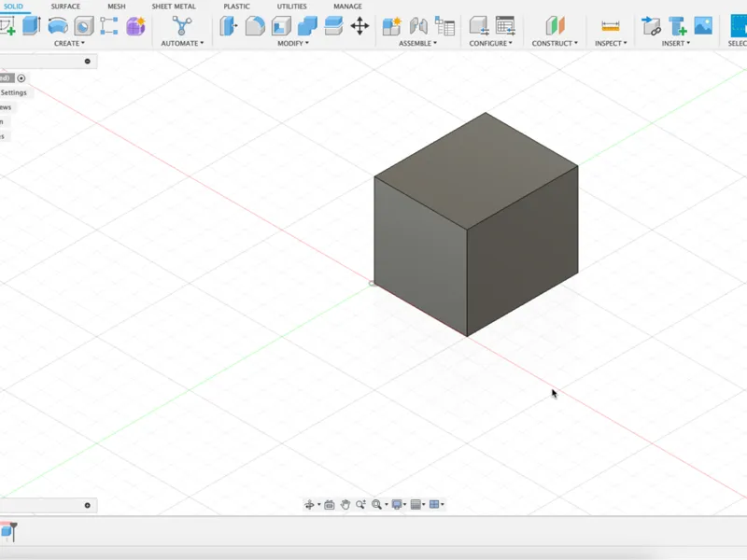Select the Offset Face tool
The width and height of the screenshot is (747, 560).
click(x=333, y=26)
